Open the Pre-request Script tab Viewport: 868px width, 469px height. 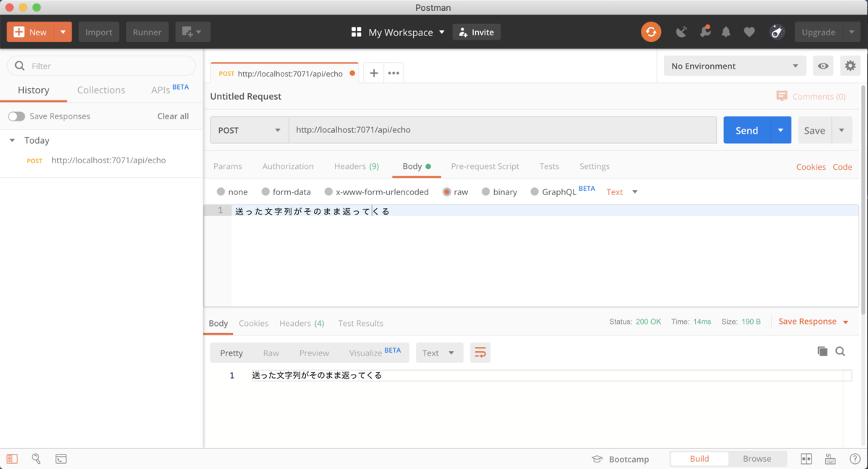[485, 166]
